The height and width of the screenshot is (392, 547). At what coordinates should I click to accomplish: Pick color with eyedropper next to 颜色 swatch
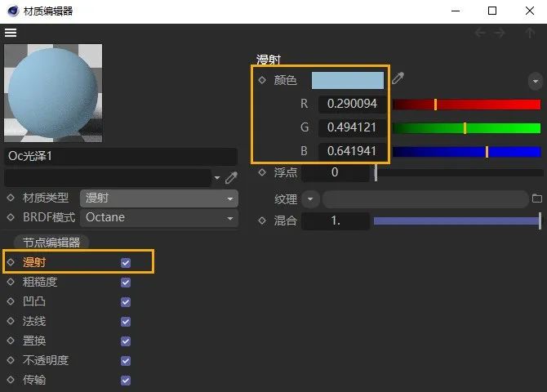(x=398, y=78)
